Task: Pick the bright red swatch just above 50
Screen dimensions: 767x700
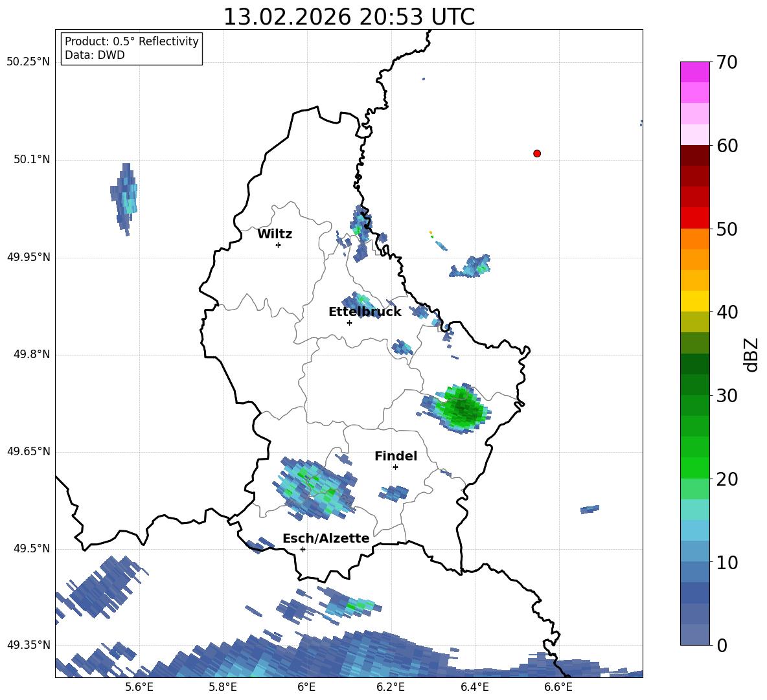Action: [694, 218]
